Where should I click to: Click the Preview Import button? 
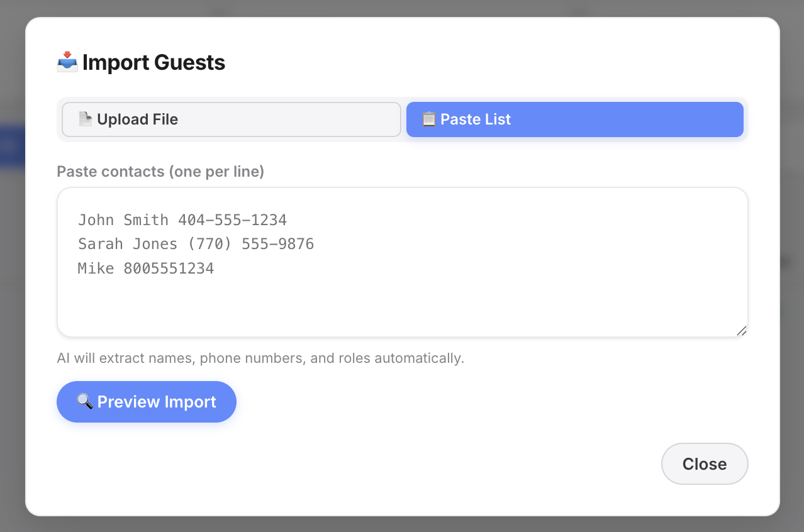coord(146,401)
